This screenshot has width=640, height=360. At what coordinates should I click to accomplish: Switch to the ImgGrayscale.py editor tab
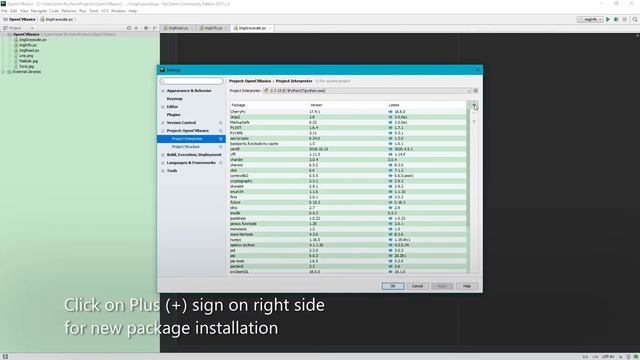point(251,28)
